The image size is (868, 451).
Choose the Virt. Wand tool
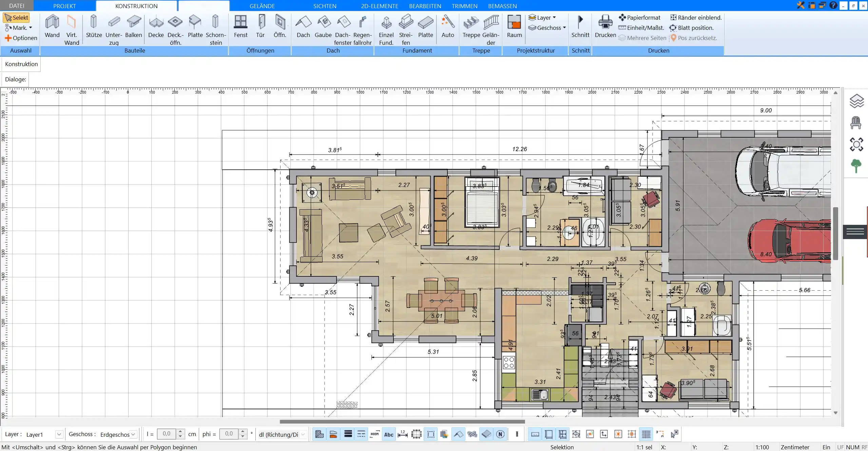72,30
